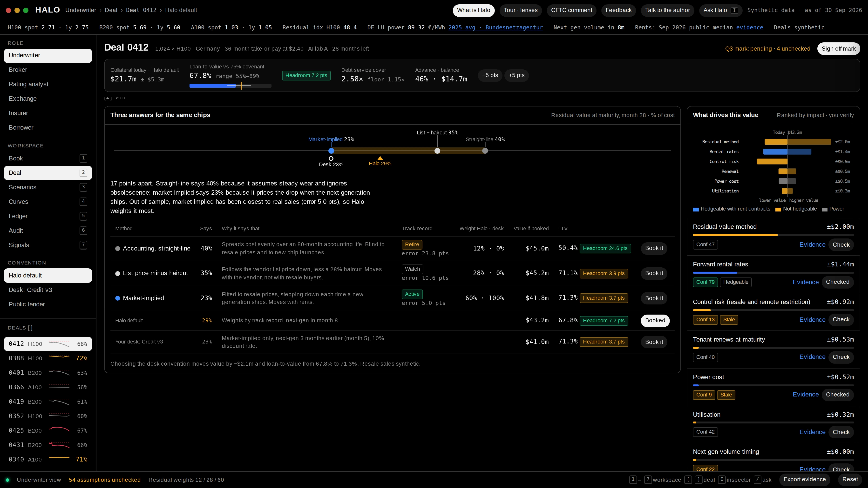Viewport: 868px width, 488px height.
Task: Export evidence from the footer
Action: click(804, 480)
